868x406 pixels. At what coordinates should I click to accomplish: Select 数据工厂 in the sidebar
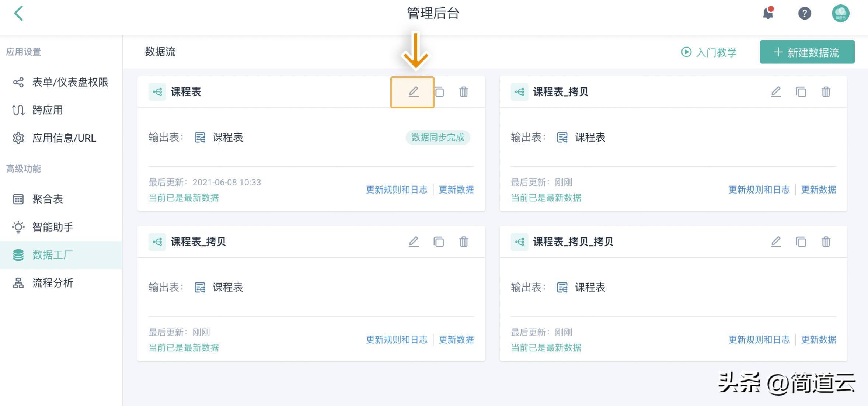coord(51,254)
